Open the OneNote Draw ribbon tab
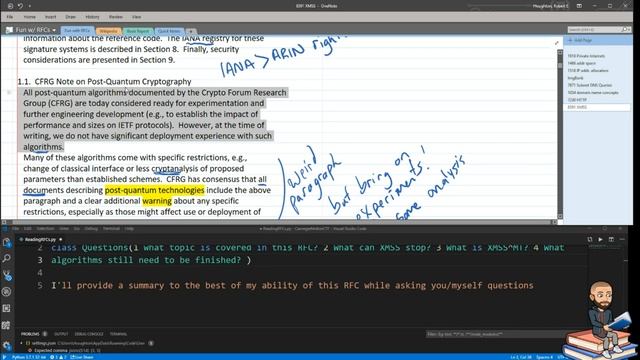Image resolution: width=640 pixels, height=360 pixels. (71, 17)
